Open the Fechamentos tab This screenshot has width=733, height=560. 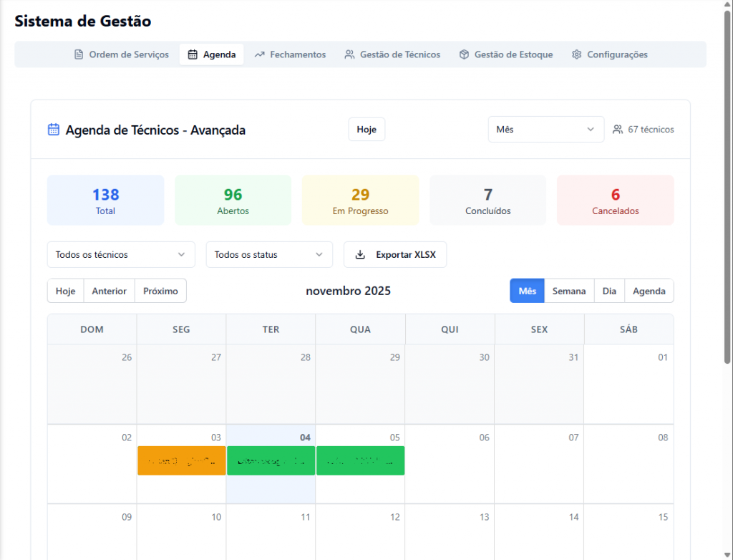pyautogui.click(x=290, y=54)
